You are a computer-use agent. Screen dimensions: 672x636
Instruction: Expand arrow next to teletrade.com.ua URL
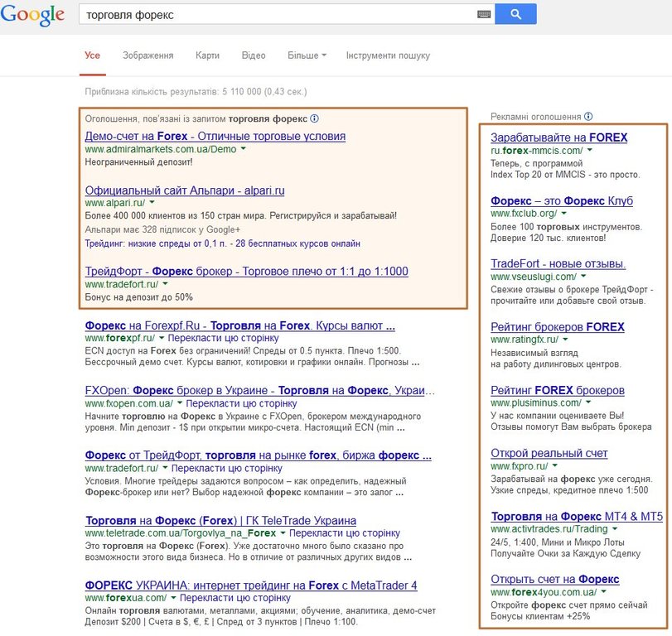click(283, 532)
